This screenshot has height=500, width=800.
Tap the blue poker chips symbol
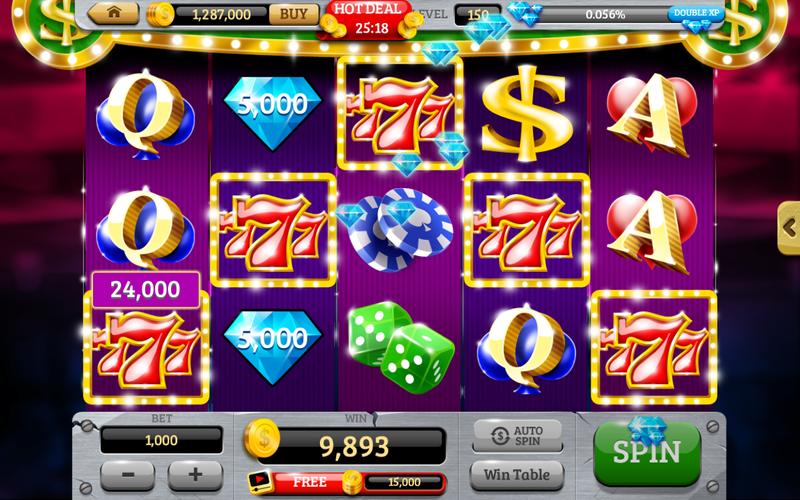tap(399, 229)
